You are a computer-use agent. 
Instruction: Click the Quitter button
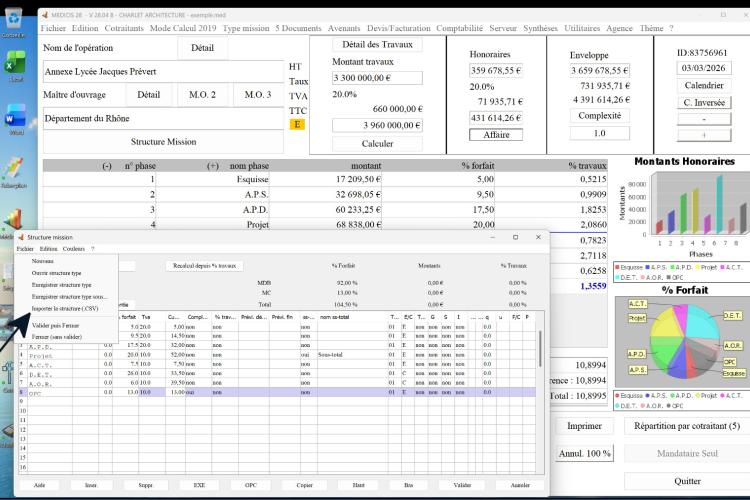click(687, 481)
